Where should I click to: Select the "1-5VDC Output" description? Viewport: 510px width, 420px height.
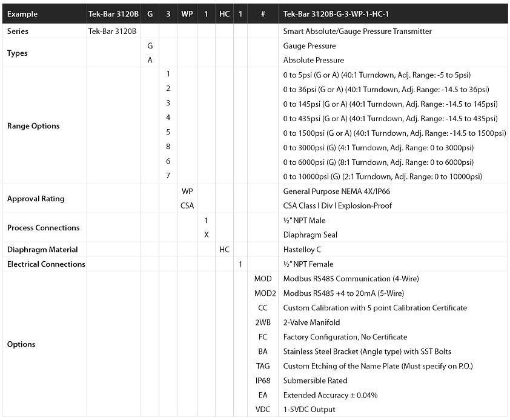[x=309, y=410]
